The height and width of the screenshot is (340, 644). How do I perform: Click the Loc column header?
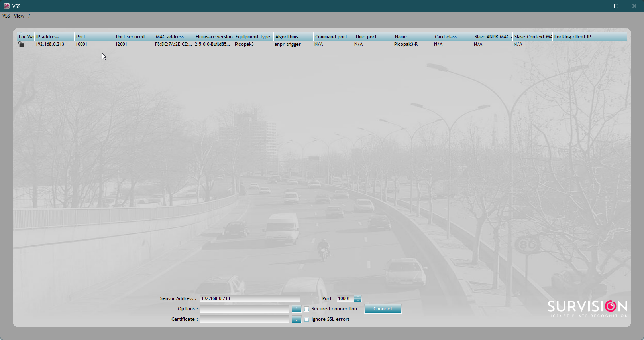point(22,37)
